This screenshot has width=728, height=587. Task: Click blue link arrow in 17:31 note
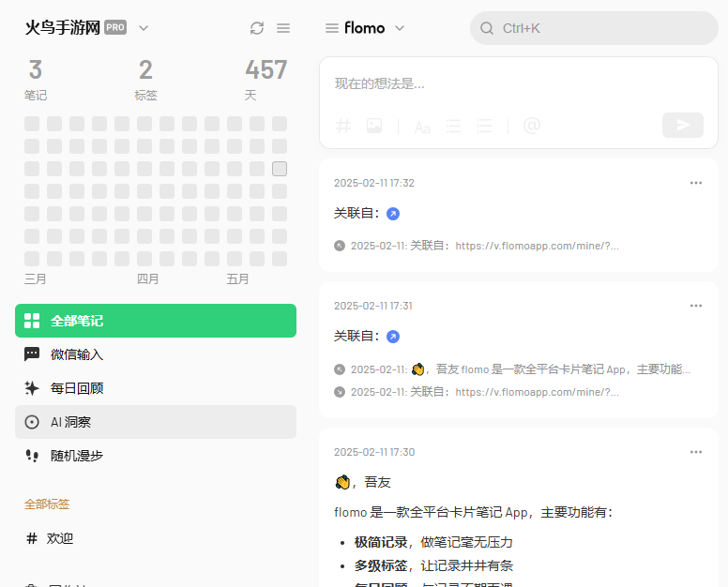click(393, 337)
